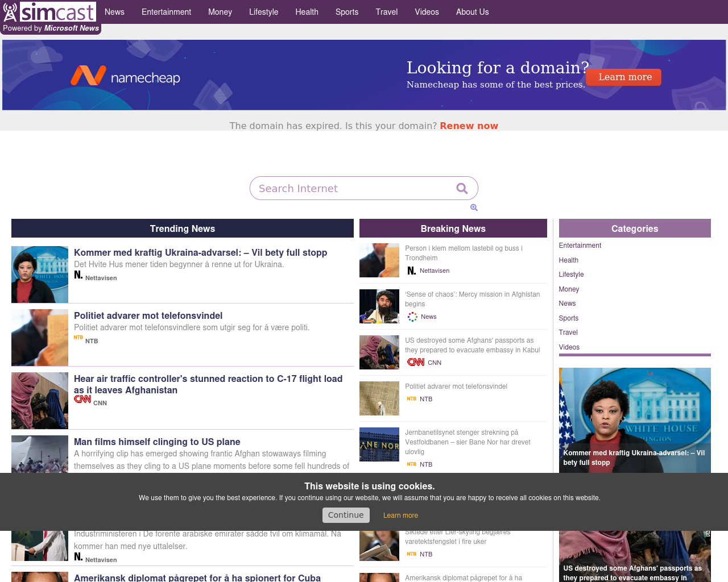728x582 pixels.
Task: Open the Travel menu item
Action: coord(387,12)
